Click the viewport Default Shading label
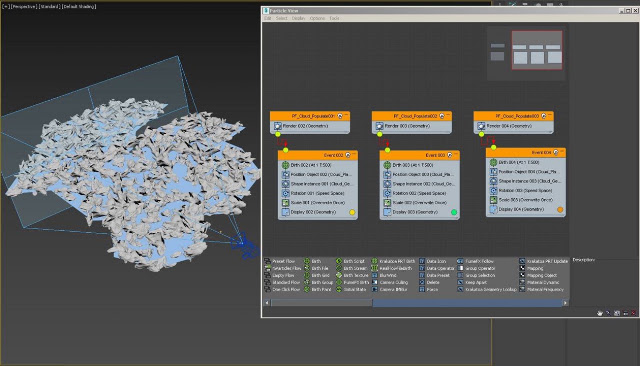 [79, 7]
